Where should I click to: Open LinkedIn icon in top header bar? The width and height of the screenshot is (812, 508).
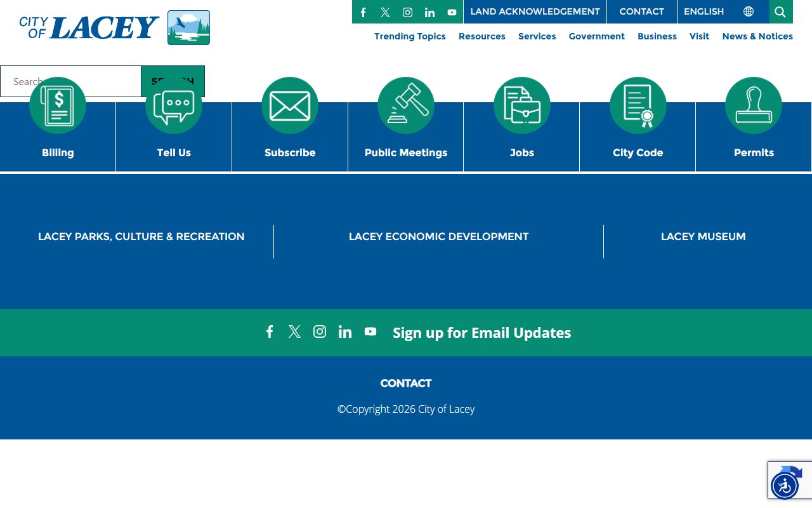[429, 12]
